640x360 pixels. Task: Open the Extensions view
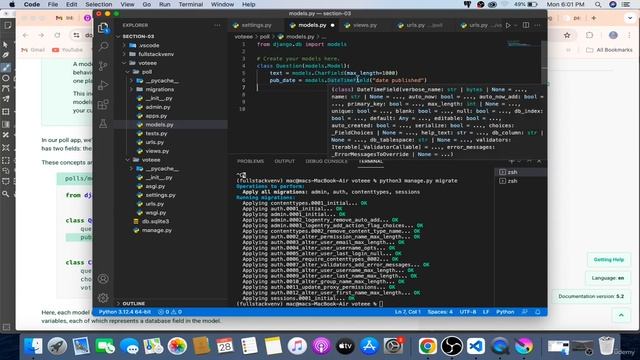click(x=103, y=104)
